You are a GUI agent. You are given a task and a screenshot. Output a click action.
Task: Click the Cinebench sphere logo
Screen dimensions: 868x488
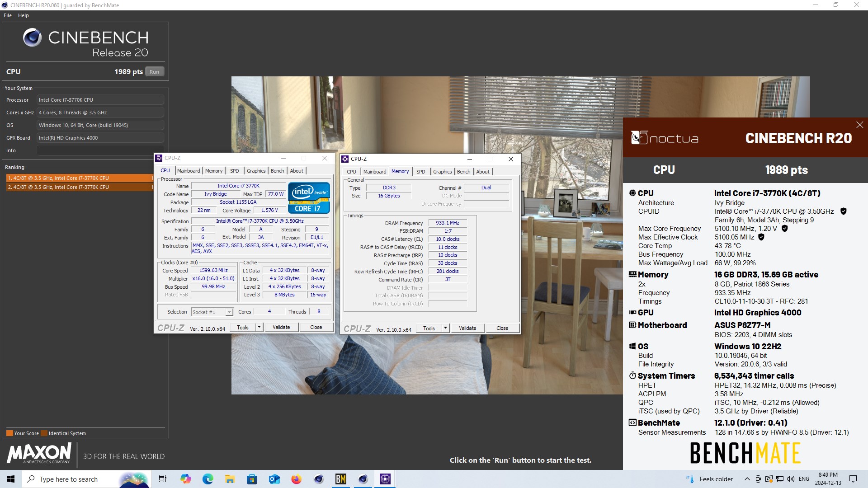point(32,38)
